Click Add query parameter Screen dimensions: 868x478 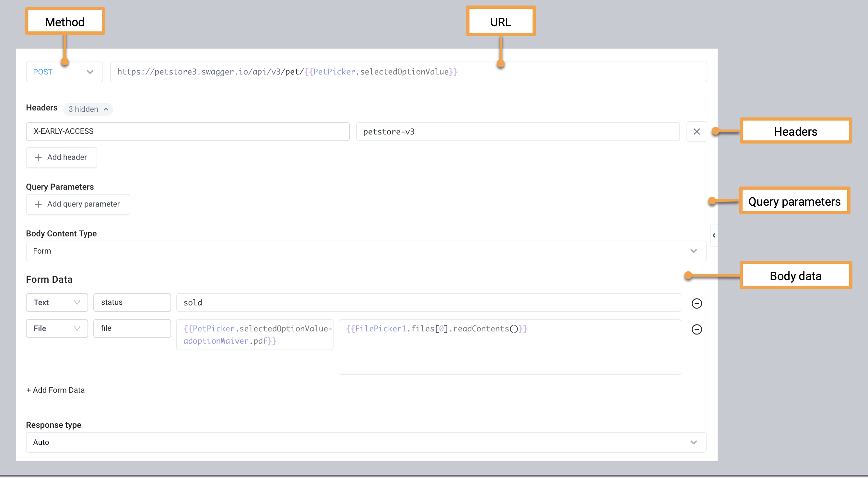click(x=78, y=204)
